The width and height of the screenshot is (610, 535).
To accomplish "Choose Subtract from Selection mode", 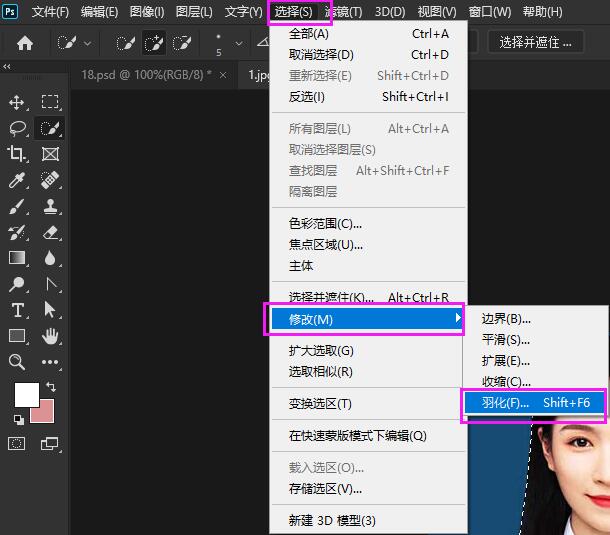I will click(x=182, y=43).
